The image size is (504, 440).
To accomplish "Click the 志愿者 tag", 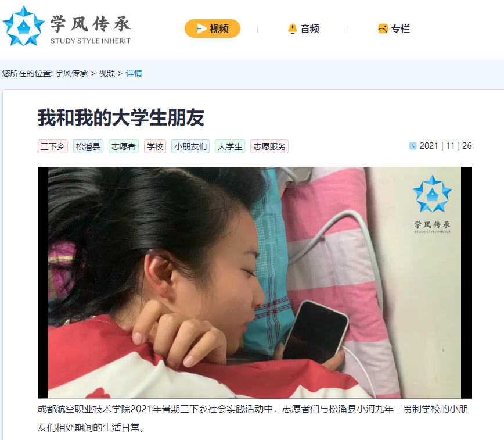I will 124,146.
